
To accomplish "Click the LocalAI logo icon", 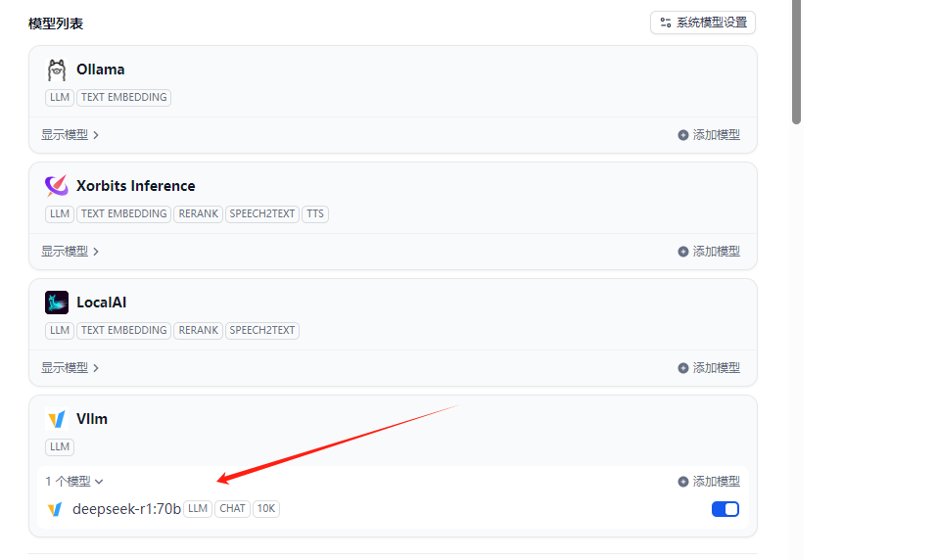I will (57, 303).
